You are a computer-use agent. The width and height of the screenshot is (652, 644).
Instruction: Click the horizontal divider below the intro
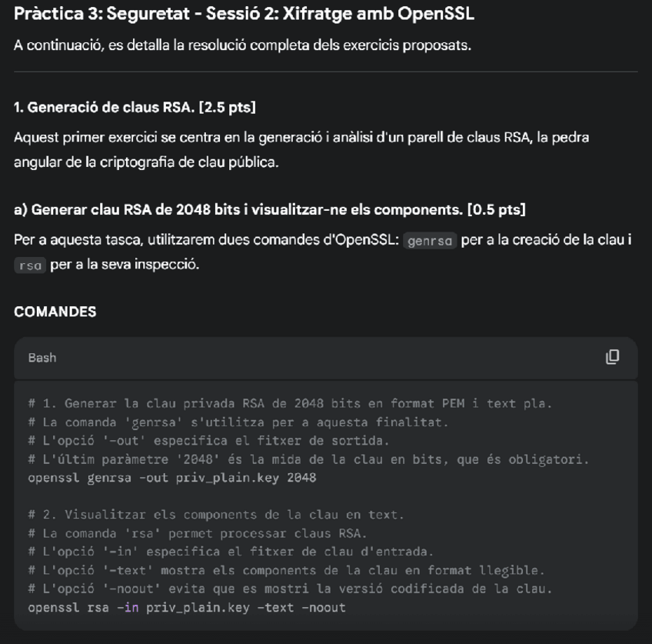326,72
